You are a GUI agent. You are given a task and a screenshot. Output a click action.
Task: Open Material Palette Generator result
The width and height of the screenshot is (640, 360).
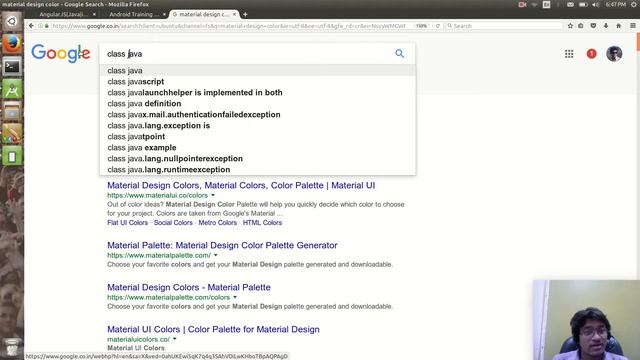[222, 245]
